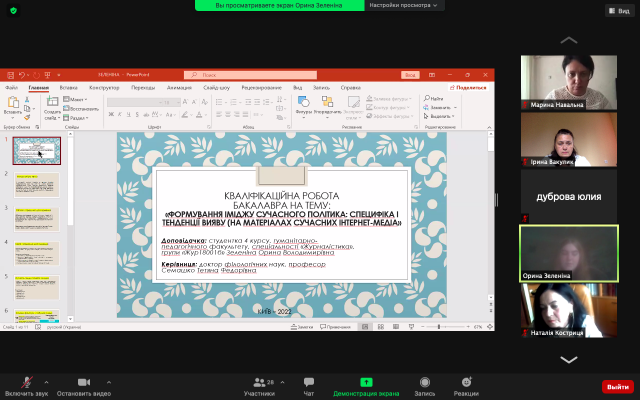This screenshot has height=400, width=640.
Task: Click the Поделиться share button in PowerPoint
Action: 471,87
